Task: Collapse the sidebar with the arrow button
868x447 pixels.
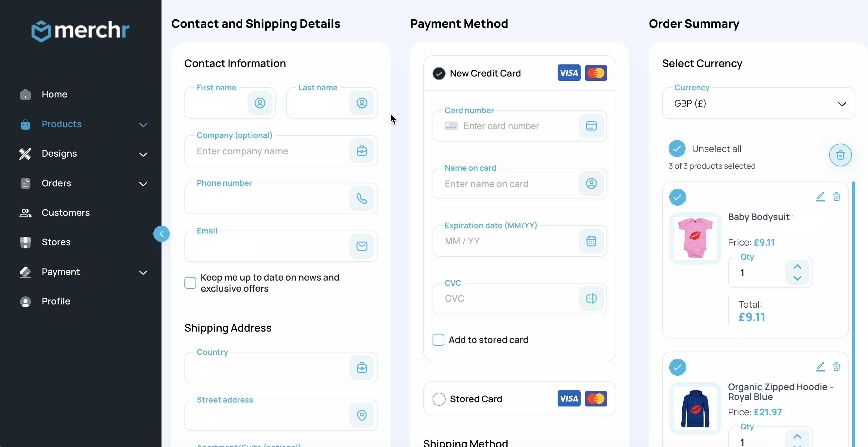Action: click(162, 234)
